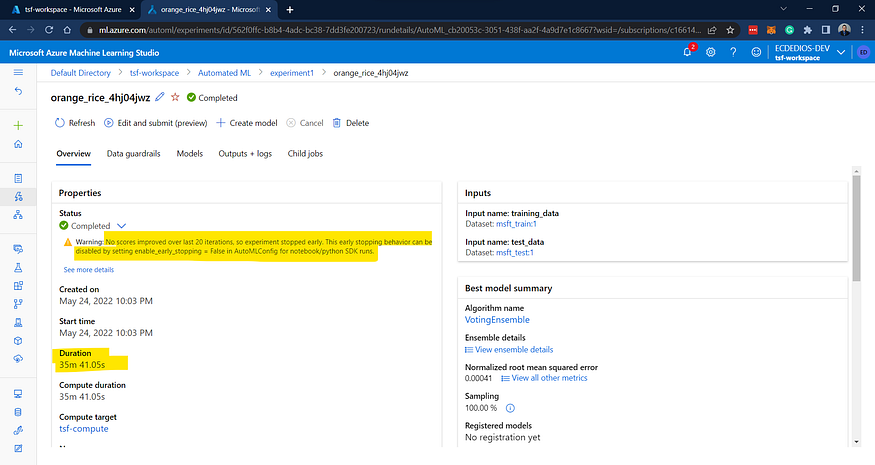This screenshot has width=875, height=465.
Task: Open Pipelines branch icon in sidebar
Action: (x=18, y=304)
